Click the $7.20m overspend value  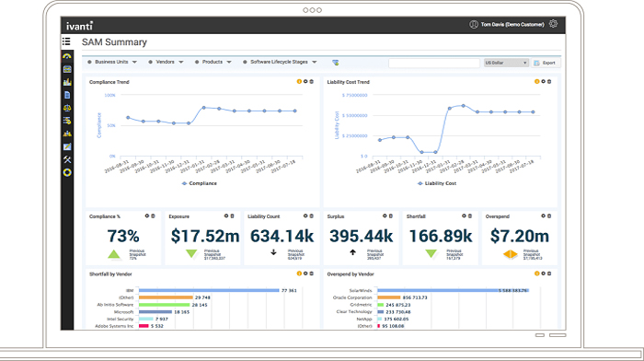point(520,236)
